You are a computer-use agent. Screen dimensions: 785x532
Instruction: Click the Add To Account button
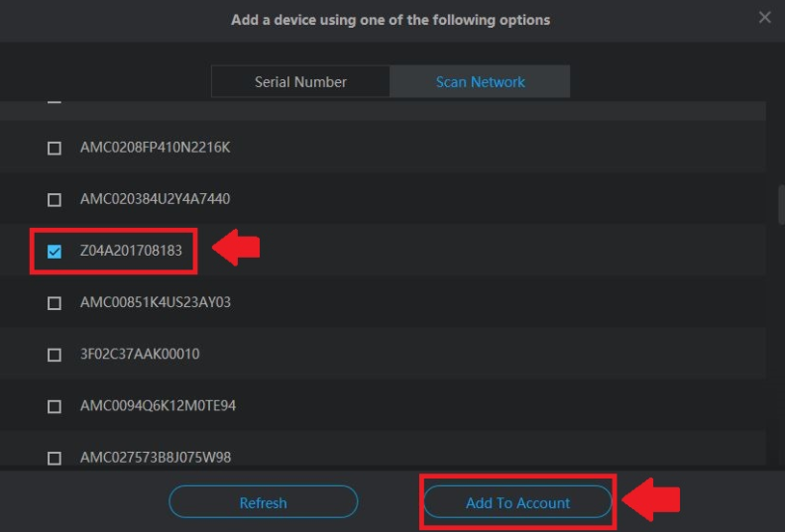click(x=517, y=503)
